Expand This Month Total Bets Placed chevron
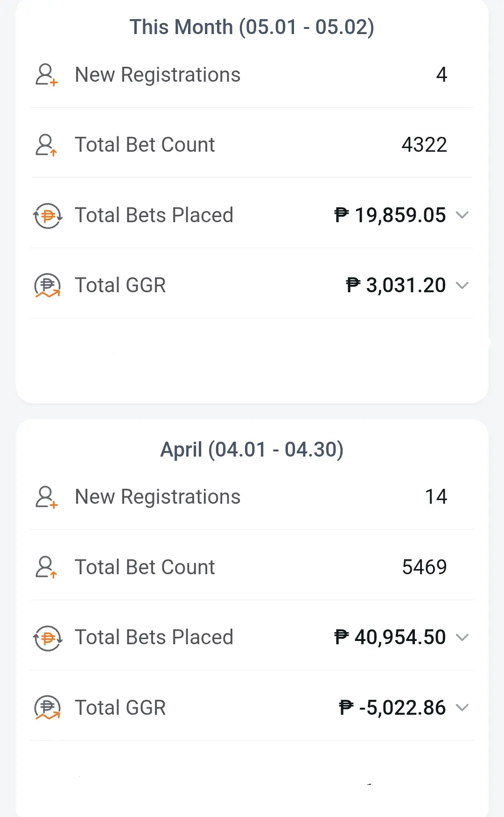Screen dimensions: 504x817 (x=462, y=215)
